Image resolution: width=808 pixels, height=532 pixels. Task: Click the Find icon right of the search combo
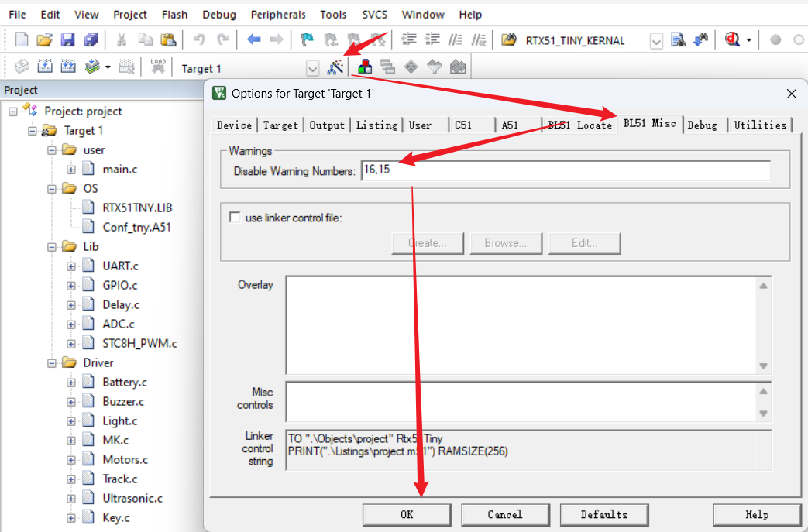point(678,39)
